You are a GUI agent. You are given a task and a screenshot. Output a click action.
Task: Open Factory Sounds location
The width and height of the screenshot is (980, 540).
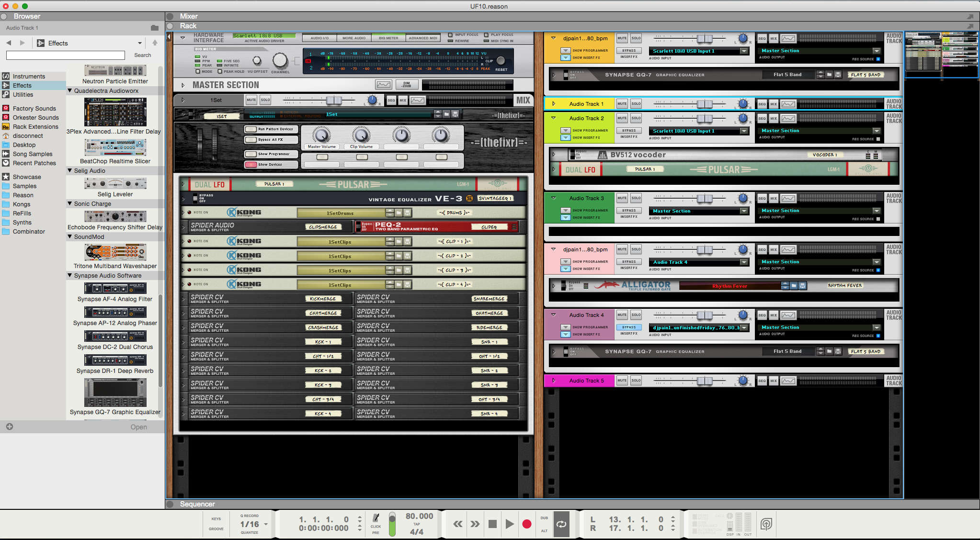coord(34,109)
